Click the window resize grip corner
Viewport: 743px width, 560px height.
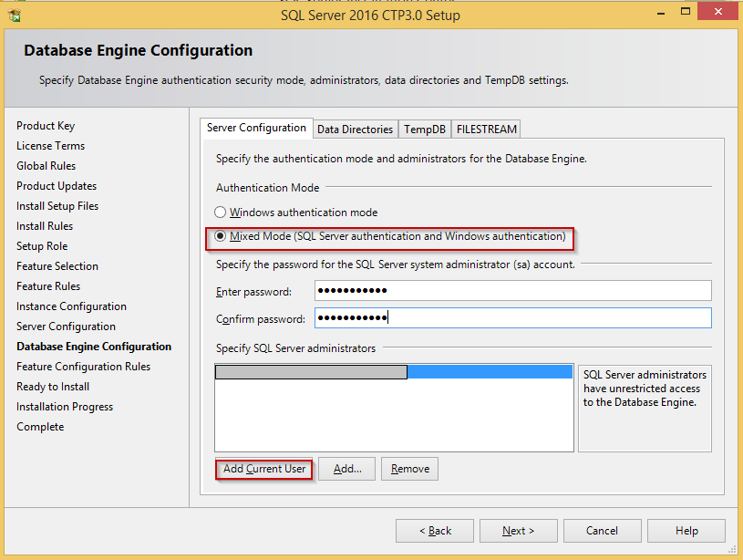[x=732, y=549]
